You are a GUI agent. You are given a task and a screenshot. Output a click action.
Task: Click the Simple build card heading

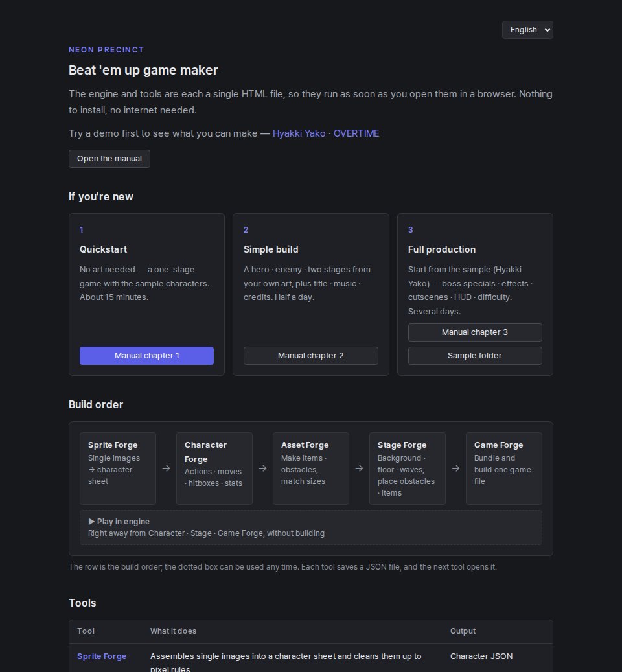pos(271,249)
